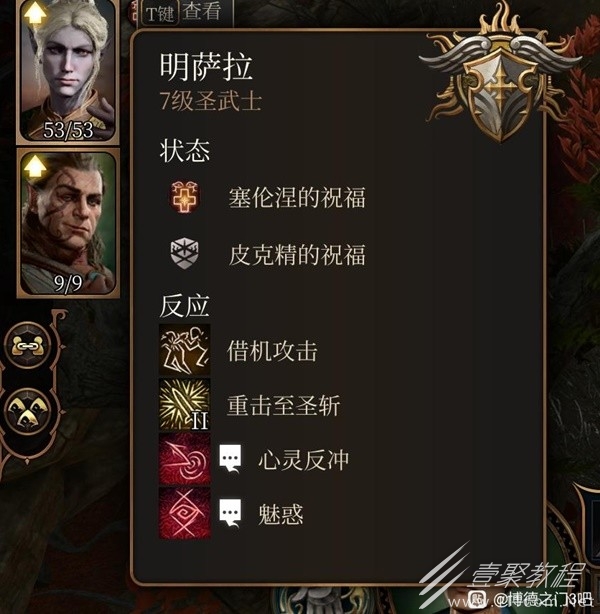The width and height of the screenshot is (600, 614).
Task: Select the scarred elf portrait with 9/9
Action: coord(68,223)
